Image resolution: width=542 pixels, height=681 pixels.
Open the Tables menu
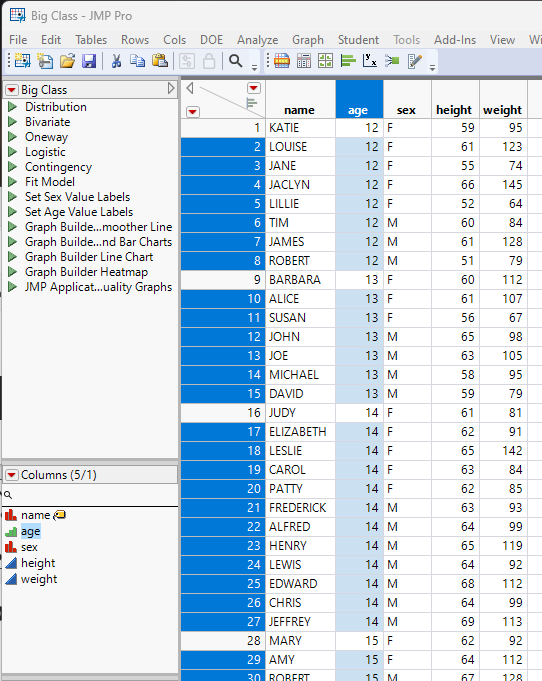point(91,40)
